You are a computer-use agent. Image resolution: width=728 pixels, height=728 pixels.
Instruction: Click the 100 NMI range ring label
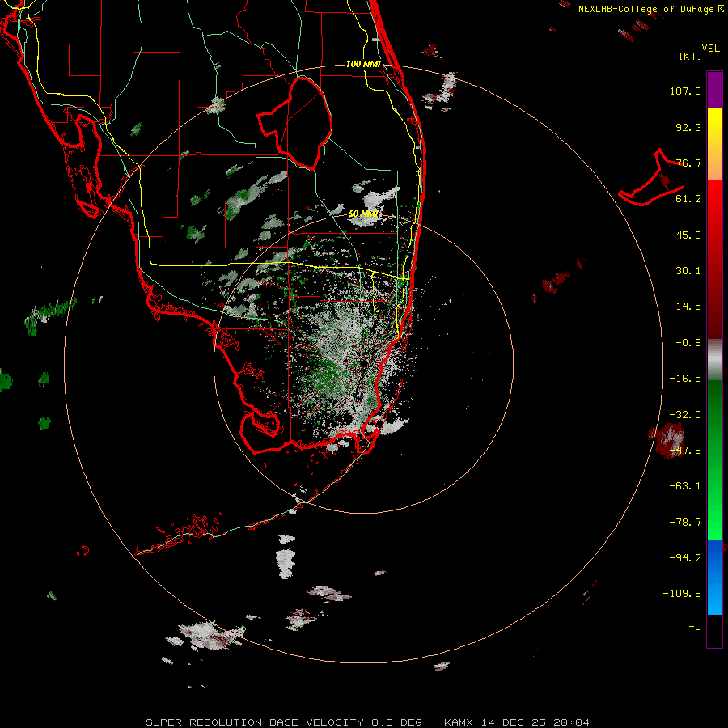[x=363, y=64]
